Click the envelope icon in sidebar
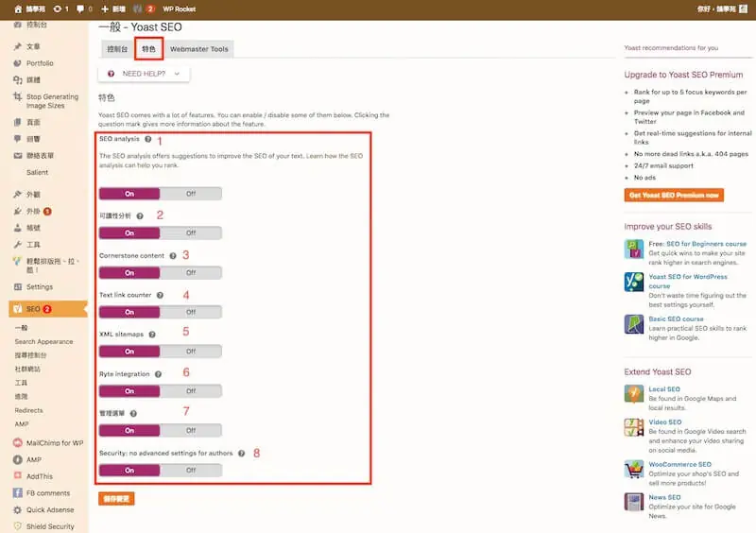Screen dimensions: 756x533 click(x=17, y=155)
